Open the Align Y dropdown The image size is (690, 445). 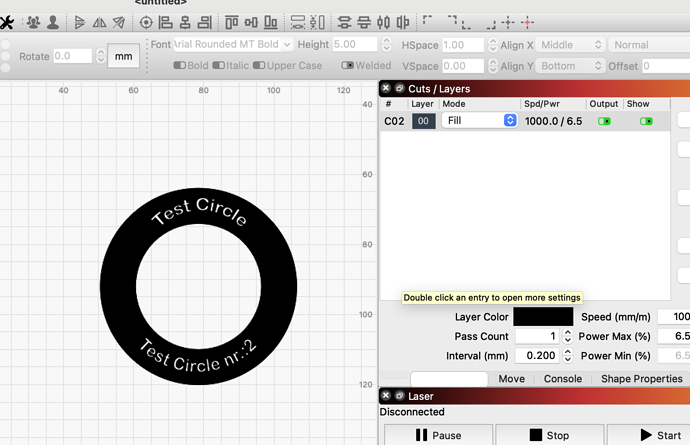[x=570, y=66]
